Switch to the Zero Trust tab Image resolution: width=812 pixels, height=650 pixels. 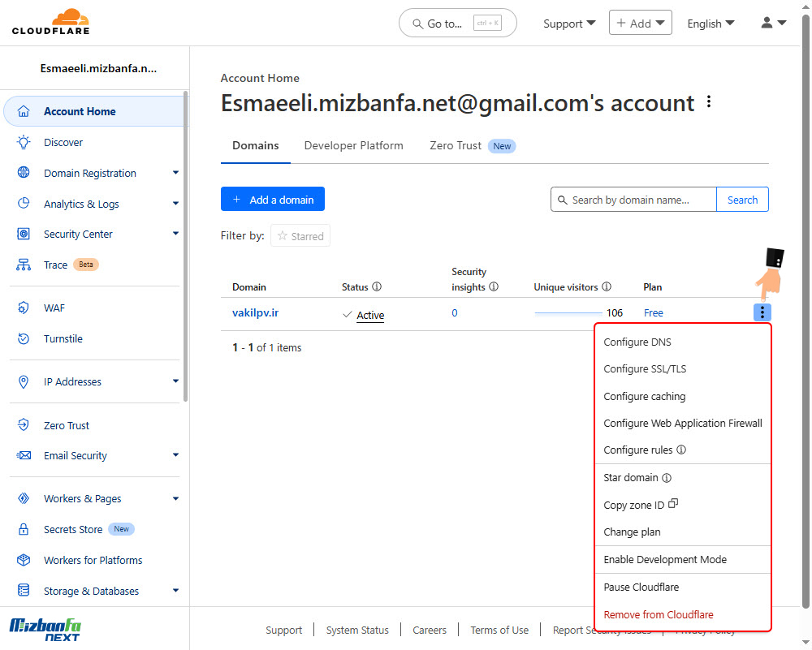pyautogui.click(x=473, y=146)
